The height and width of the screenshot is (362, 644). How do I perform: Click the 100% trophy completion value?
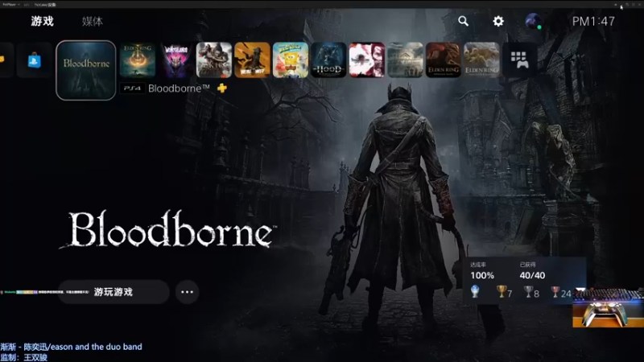(482, 275)
